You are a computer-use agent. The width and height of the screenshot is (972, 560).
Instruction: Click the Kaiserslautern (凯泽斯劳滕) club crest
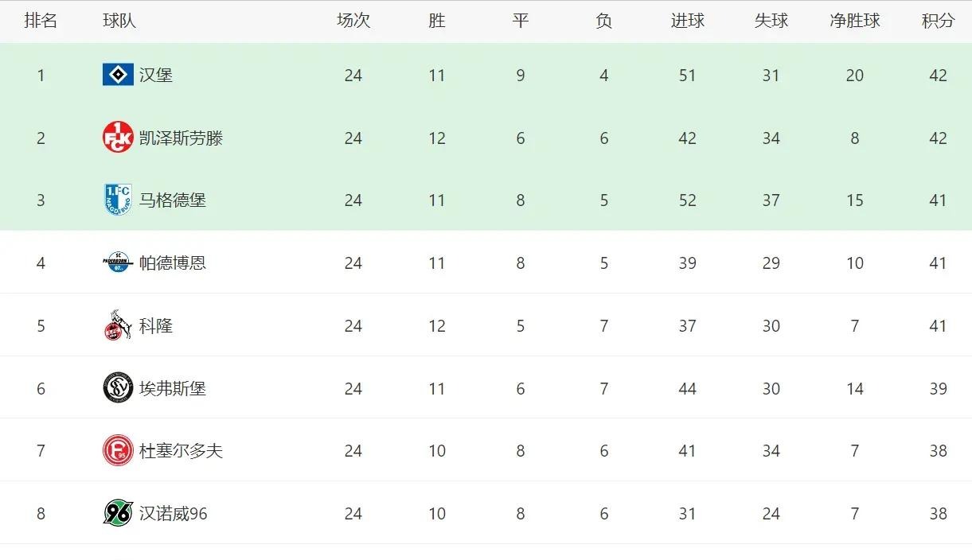pyautogui.click(x=118, y=138)
